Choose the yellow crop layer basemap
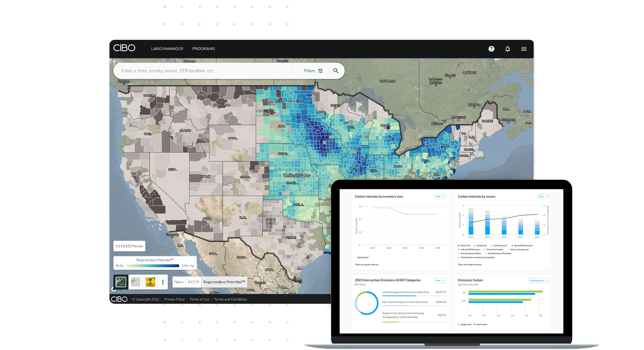 [150, 282]
